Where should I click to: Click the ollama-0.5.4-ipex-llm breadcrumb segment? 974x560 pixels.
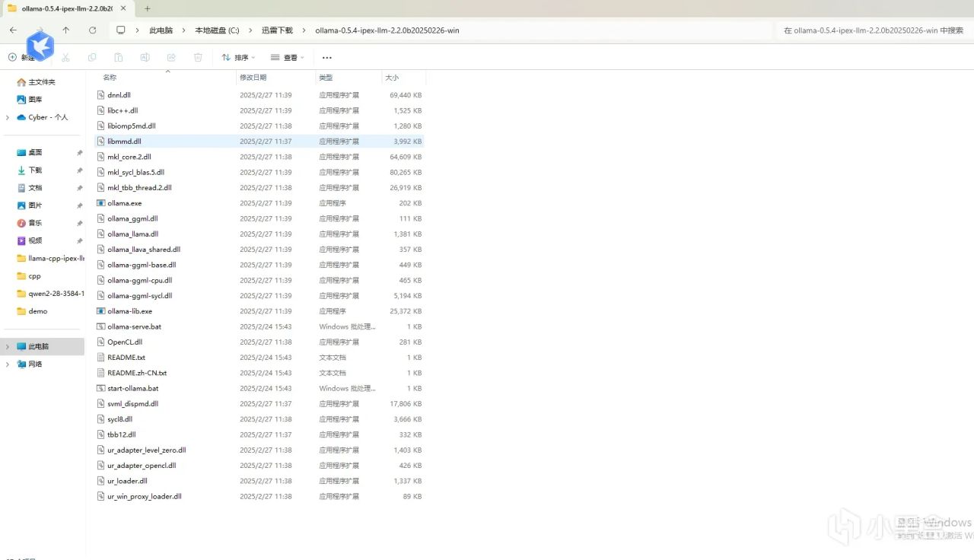click(x=387, y=30)
